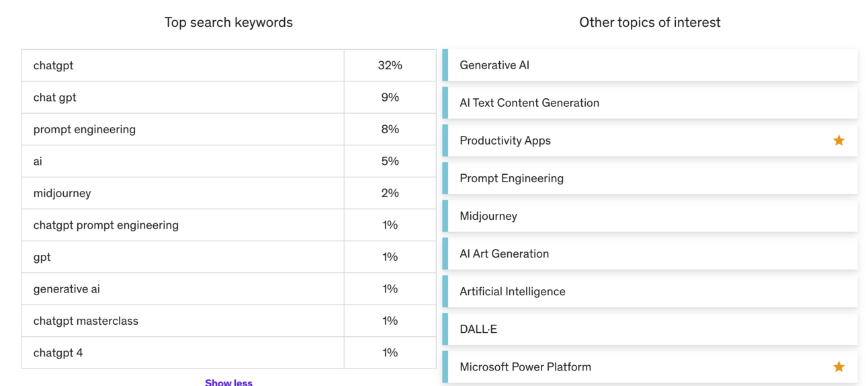Click the chatgpt keyword row

pos(53,65)
